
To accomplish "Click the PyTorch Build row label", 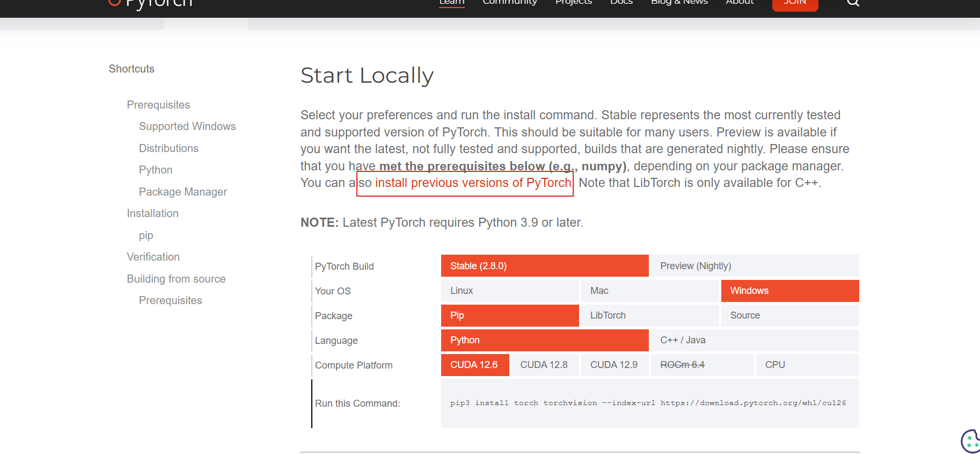I will [x=344, y=266].
